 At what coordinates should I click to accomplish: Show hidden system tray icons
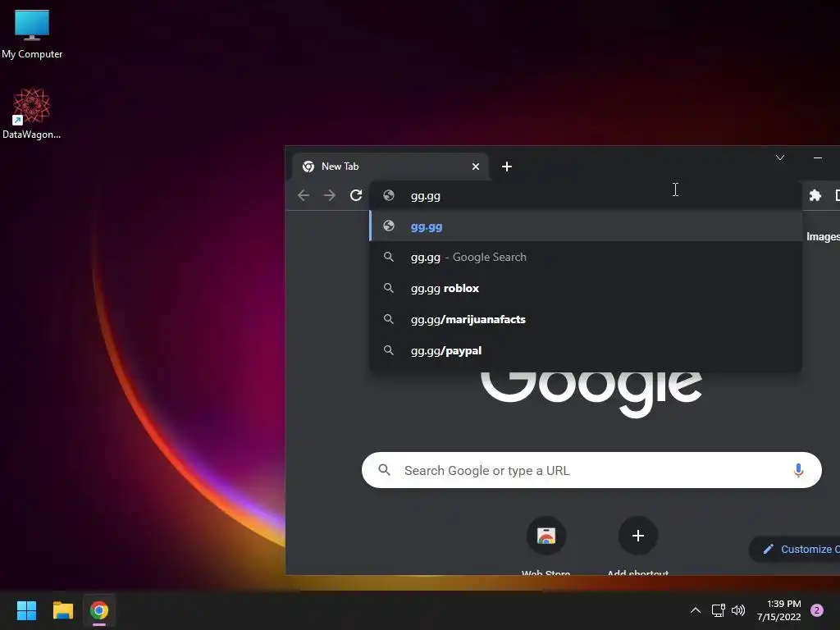click(696, 610)
